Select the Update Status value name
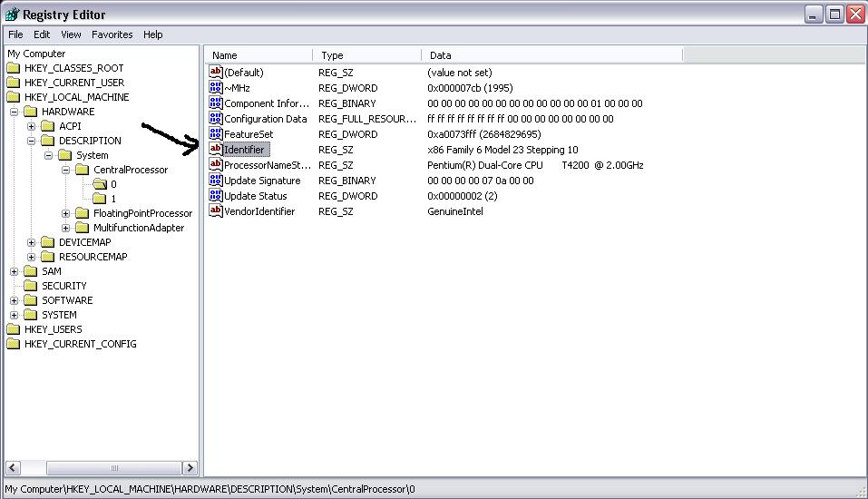 tap(255, 196)
